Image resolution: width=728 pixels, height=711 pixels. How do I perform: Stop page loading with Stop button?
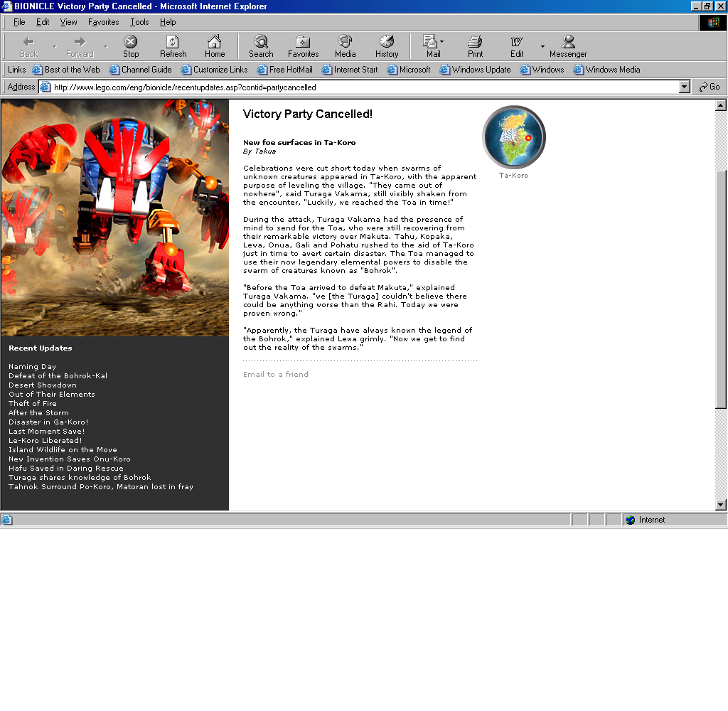pyautogui.click(x=131, y=47)
